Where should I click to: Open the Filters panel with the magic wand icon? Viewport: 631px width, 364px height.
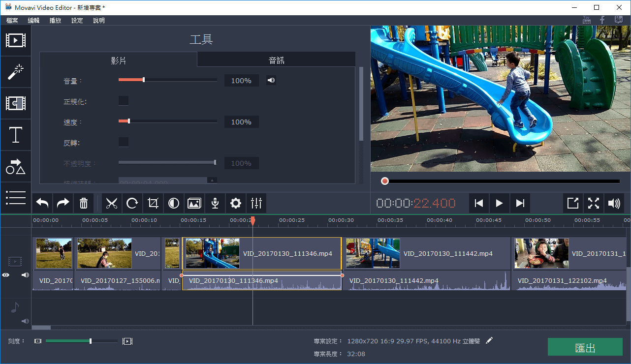coord(16,72)
